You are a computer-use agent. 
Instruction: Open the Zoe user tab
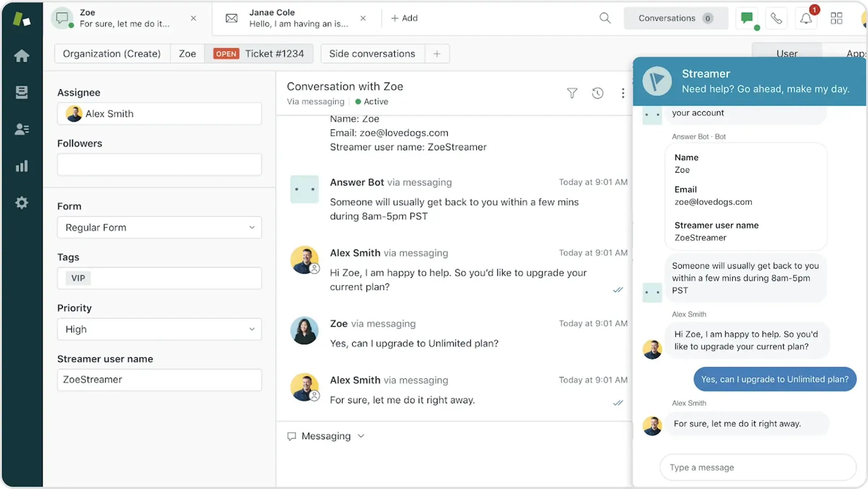click(187, 54)
